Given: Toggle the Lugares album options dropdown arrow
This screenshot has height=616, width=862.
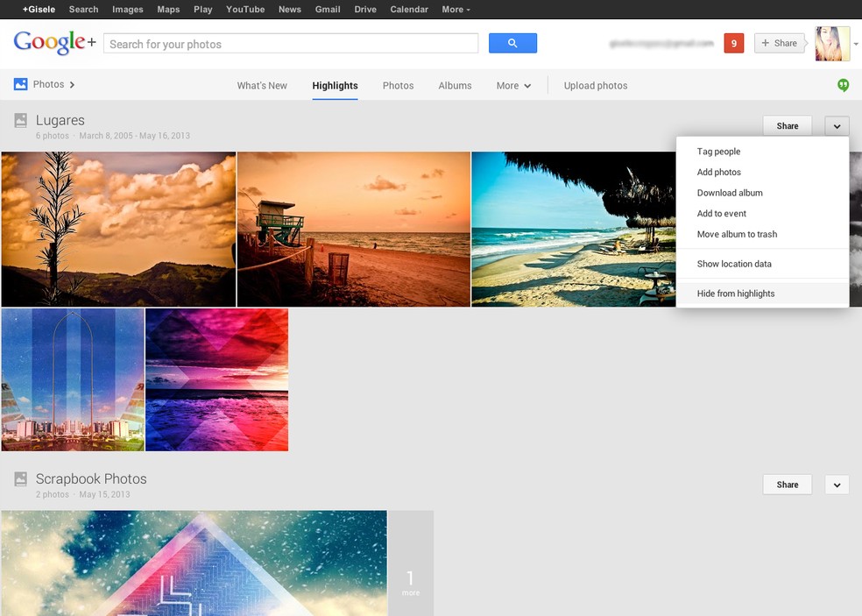Looking at the screenshot, I should [x=837, y=126].
